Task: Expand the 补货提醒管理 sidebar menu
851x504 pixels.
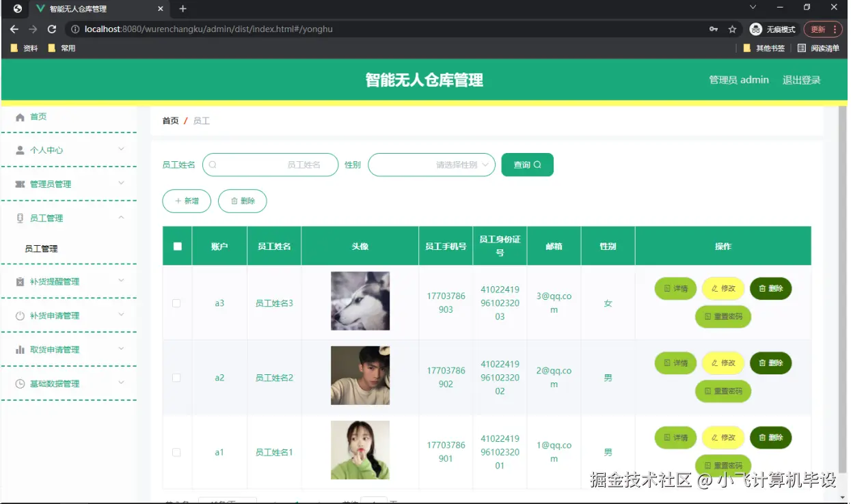Action: (x=121, y=281)
